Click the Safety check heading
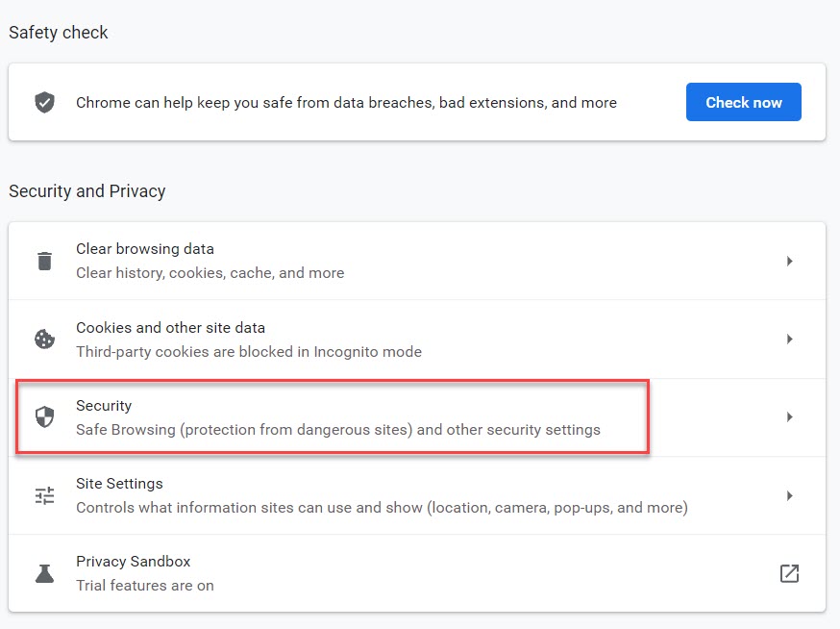 tap(59, 33)
